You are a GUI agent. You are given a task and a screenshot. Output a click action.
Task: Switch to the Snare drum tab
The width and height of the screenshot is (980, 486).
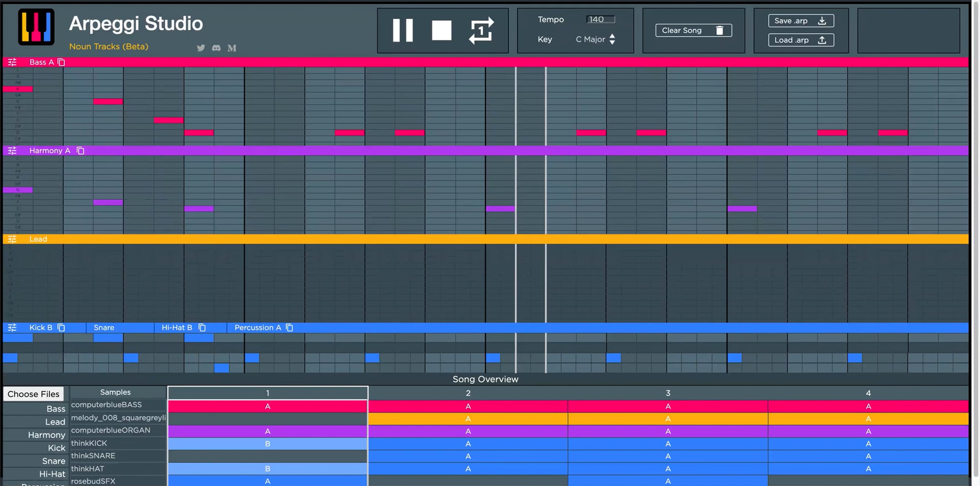click(104, 328)
